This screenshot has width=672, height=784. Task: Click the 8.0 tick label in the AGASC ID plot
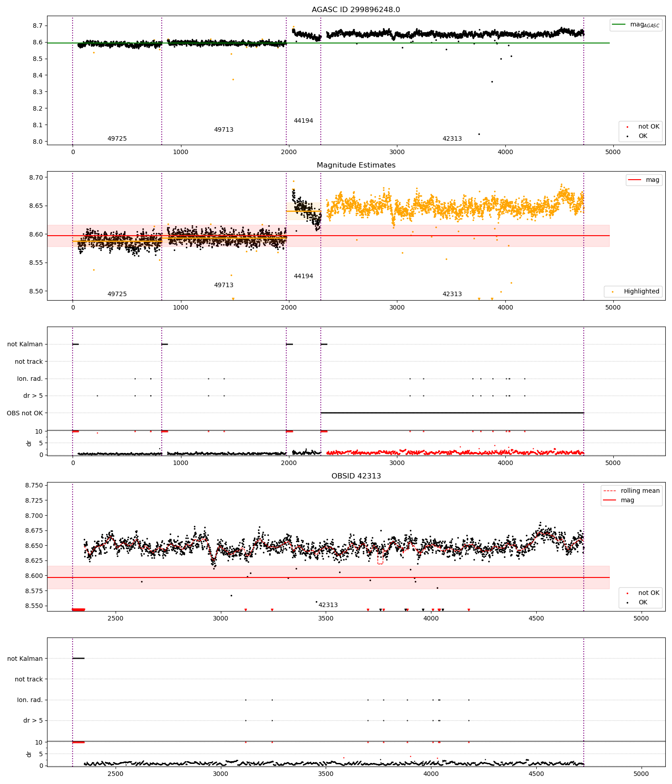(38, 142)
